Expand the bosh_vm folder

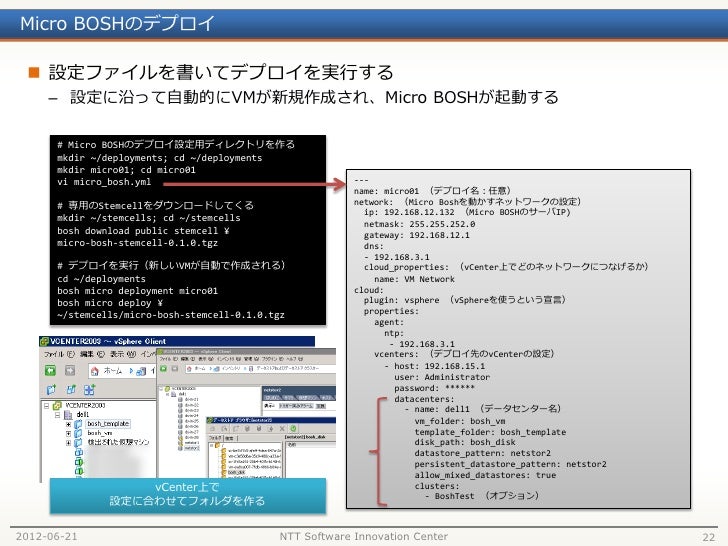68,433
